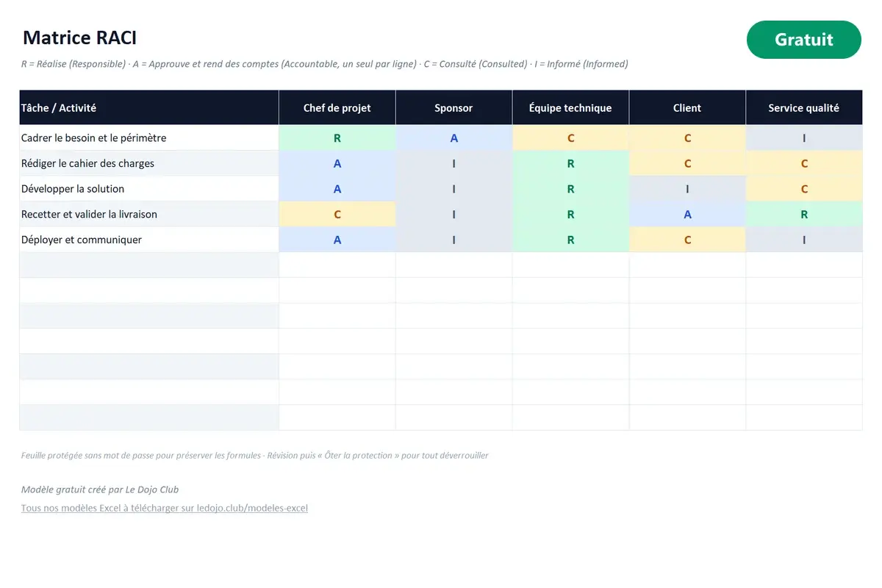Select the Équipe technique column header
882x588 pixels.
pyautogui.click(x=570, y=107)
